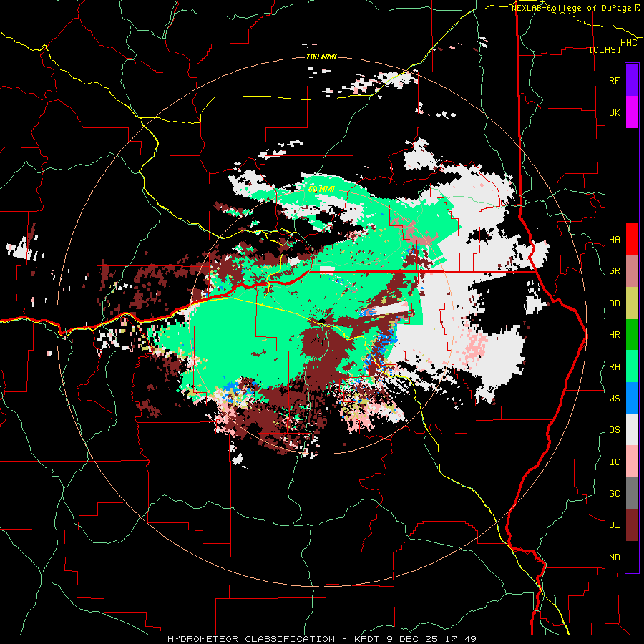The height and width of the screenshot is (644, 644).
Task: Click the RF purple legend swatch
Action: click(x=632, y=80)
